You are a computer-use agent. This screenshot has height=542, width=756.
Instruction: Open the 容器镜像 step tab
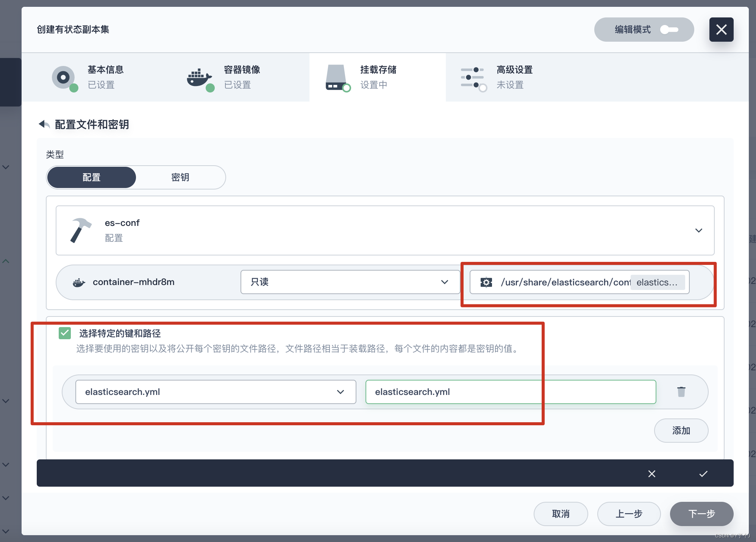pos(241,77)
